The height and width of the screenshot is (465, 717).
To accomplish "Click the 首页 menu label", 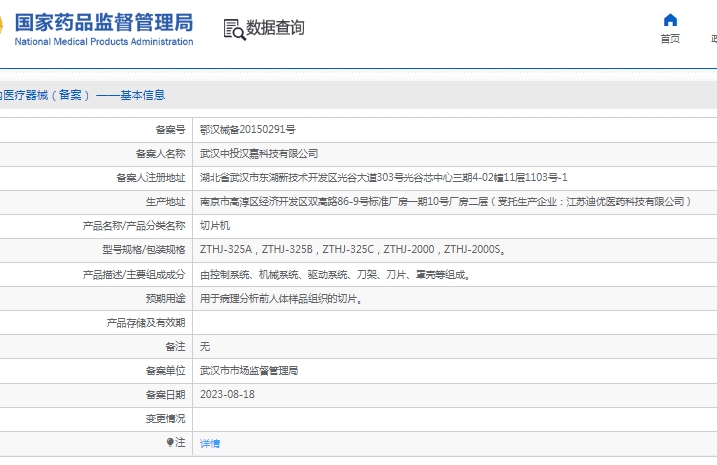I will pos(670,39).
